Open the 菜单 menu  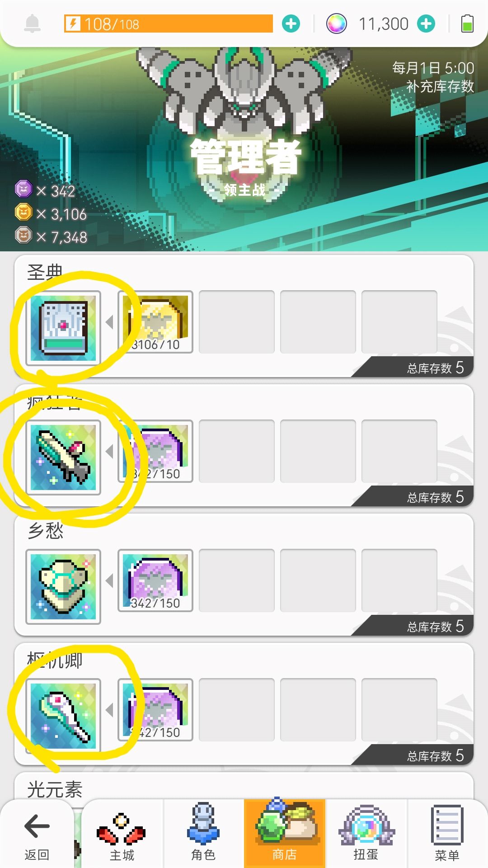pyautogui.click(x=447, y=833)
